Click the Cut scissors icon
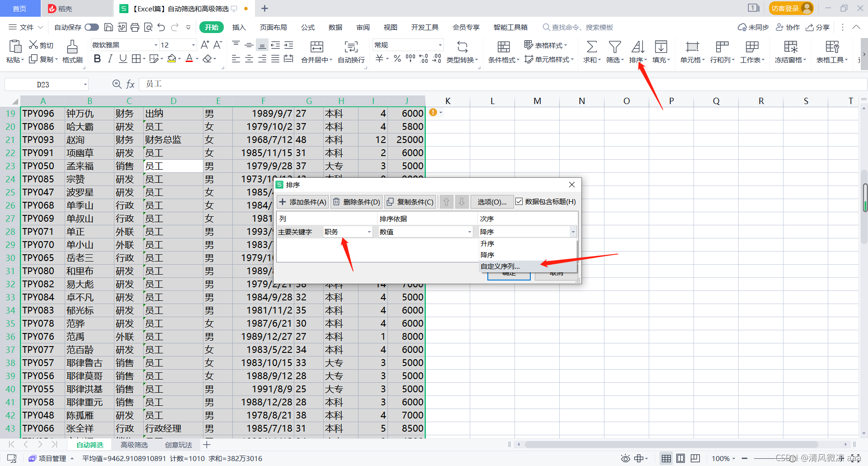868x466 pixels. [x=33, y=45]
